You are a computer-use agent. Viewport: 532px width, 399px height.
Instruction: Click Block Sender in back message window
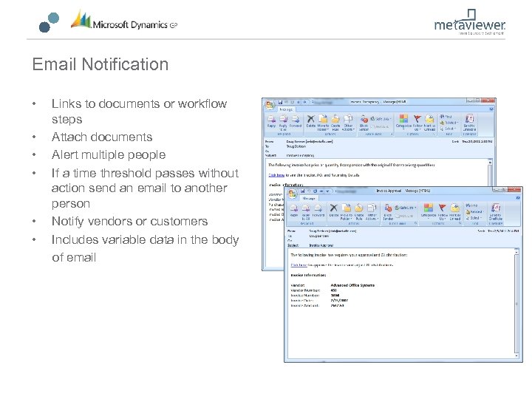click(364, 123)
